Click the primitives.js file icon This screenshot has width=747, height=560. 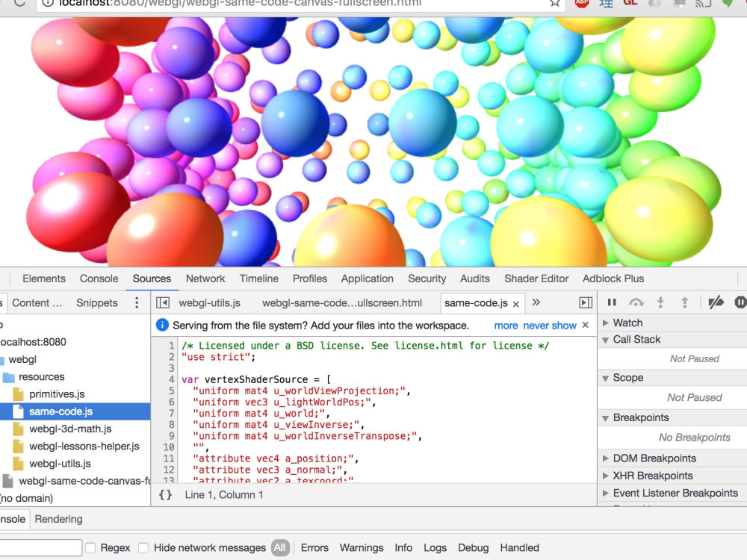point(18,394)
